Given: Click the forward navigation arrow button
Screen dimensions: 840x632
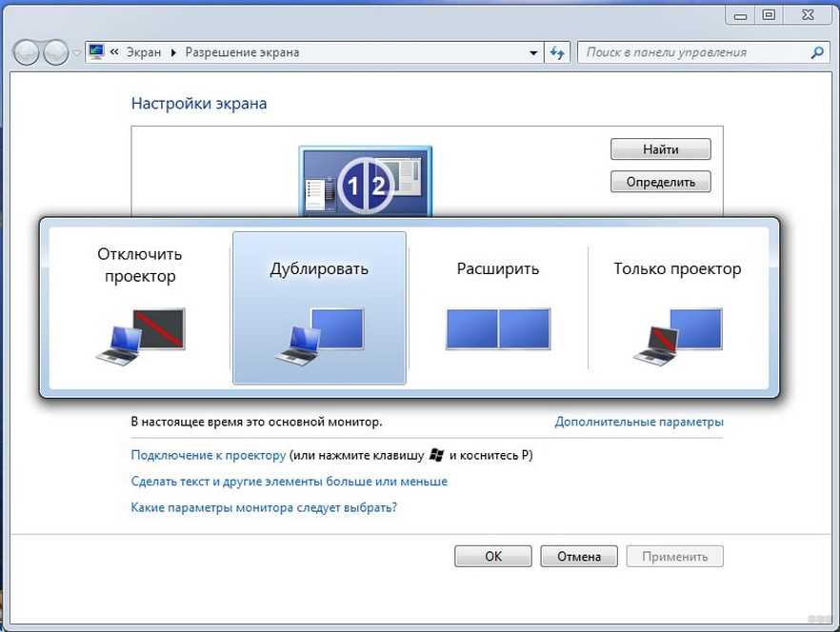Looking at the screenshot, I should pyautogui.click(x=55, y=52).
